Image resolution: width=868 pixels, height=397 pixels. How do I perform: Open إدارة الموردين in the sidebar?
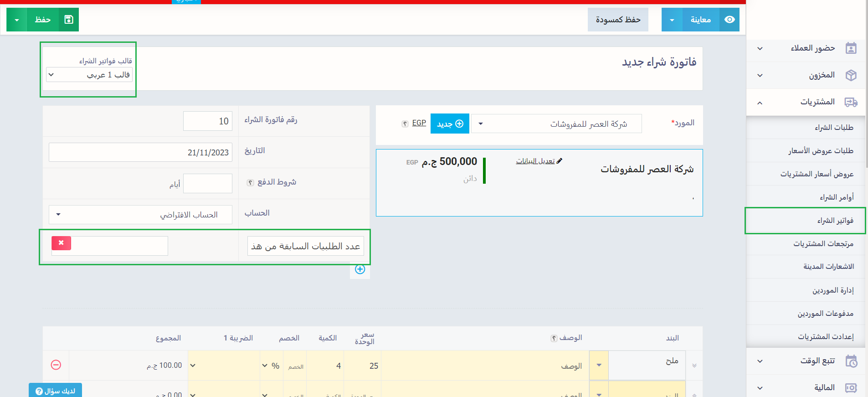(832, 290)
